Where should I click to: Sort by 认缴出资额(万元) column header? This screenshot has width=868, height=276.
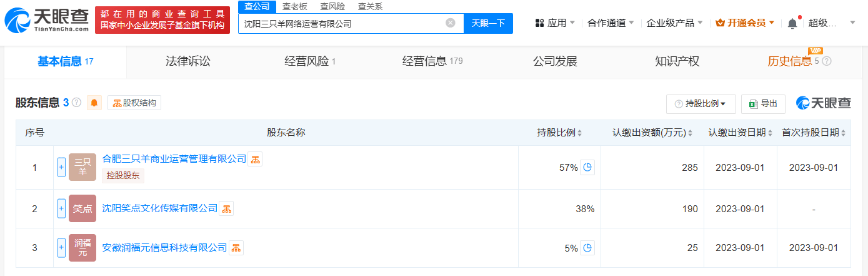[x=653, y=133]
